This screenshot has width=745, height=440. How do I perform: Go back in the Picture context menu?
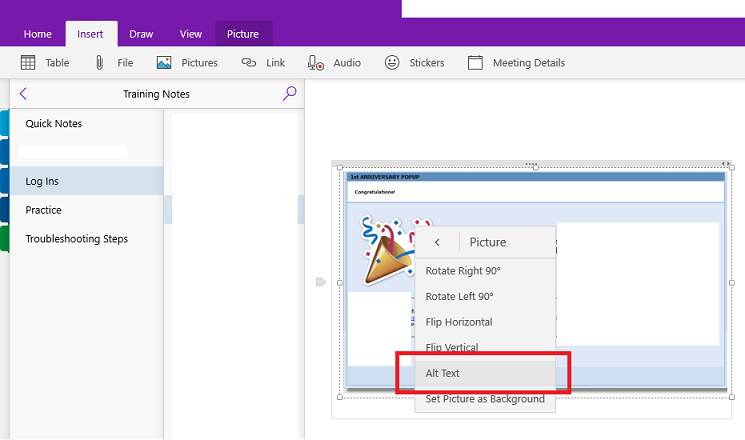tap(437, 242)
